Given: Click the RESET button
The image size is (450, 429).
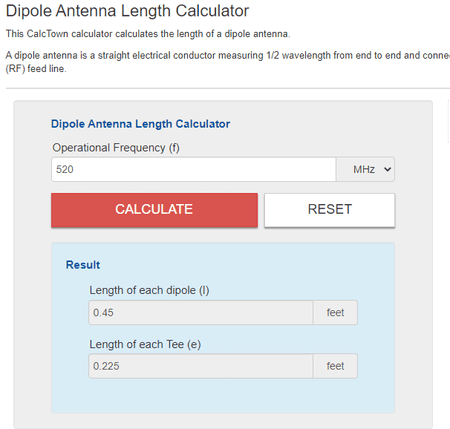Looking at the screenshot, I should coord(330,210).
